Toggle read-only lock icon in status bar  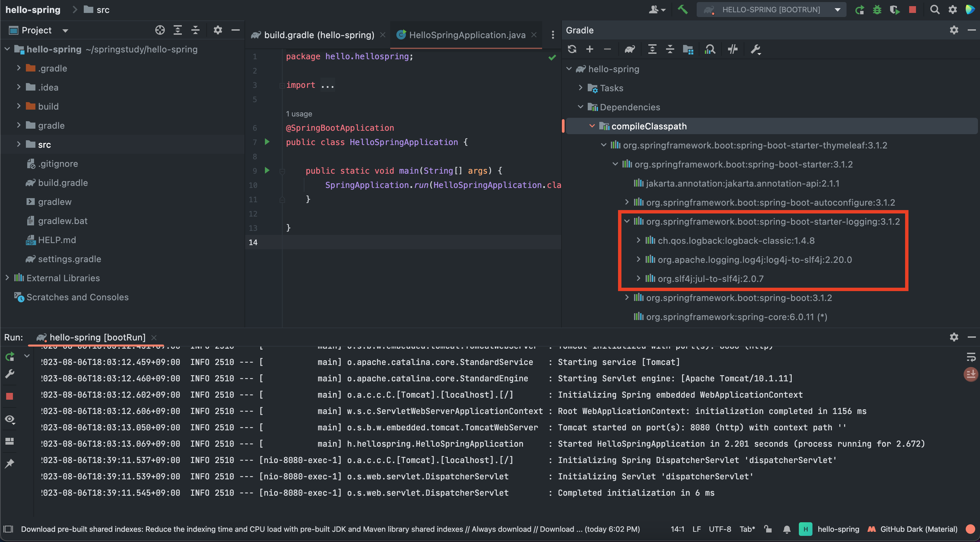coord(768,529)
